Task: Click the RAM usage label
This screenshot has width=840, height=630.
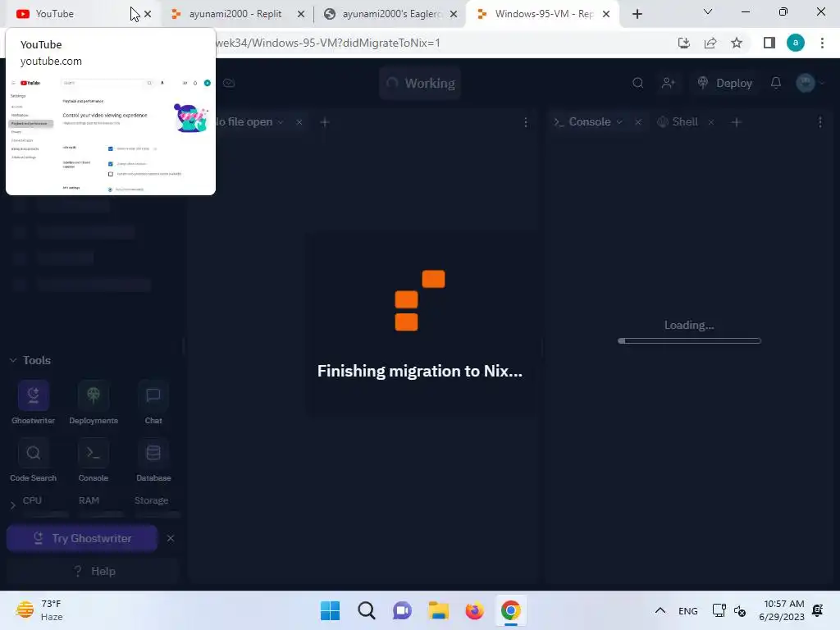Action: point(89,500)
